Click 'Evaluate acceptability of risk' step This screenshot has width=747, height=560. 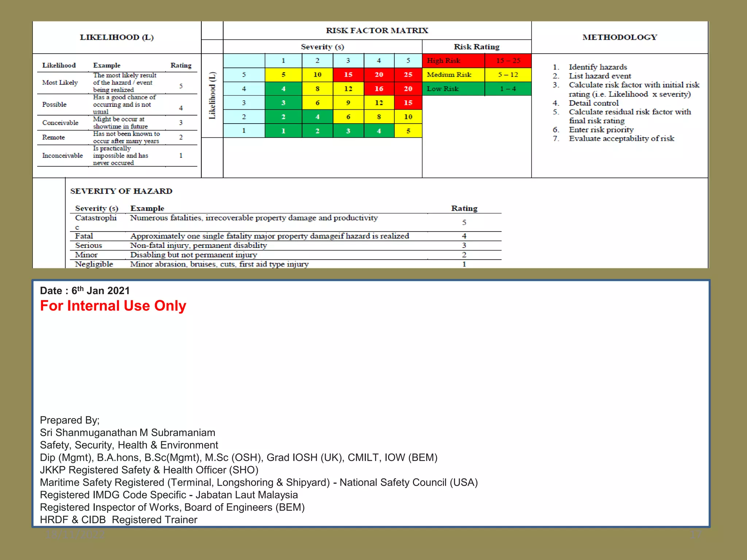[621, 139]
